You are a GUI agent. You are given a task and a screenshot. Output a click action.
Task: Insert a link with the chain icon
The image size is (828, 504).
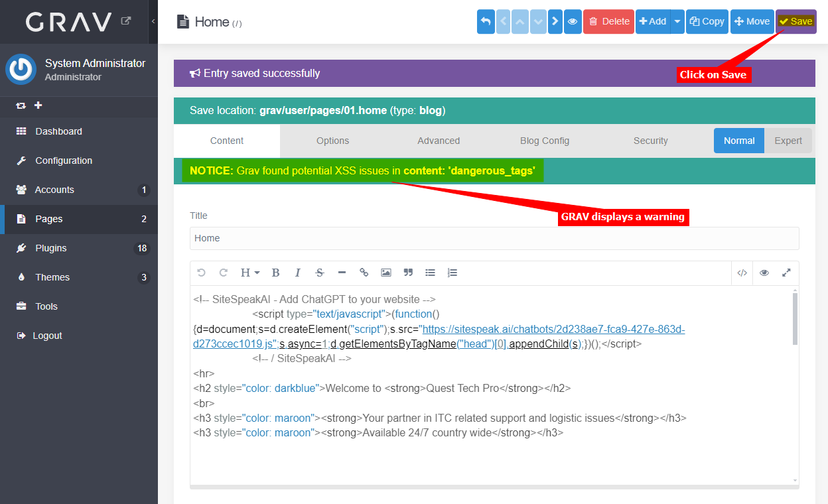coord(364,273)
